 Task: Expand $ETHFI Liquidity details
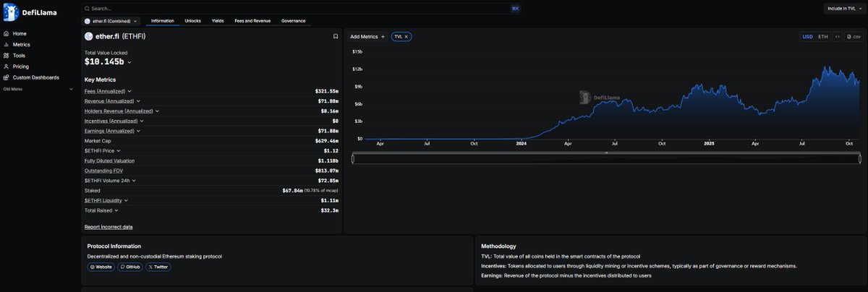(126, 200)
